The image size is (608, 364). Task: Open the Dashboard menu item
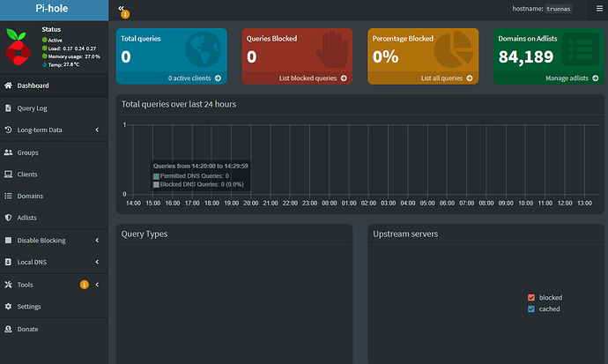coord(33,85)
